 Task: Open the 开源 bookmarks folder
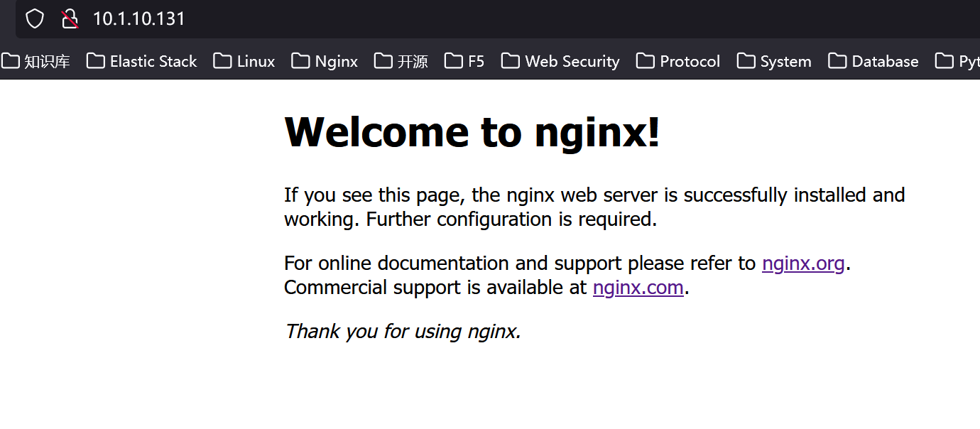pyautogui.click(x=401, y=61)
